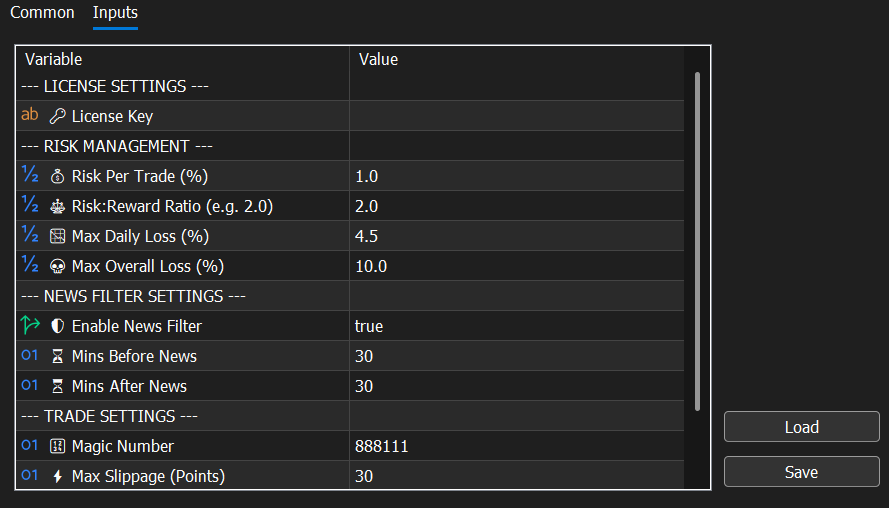The height and width of the screenshot is (508, 889).
Task: Click the integer type icon for Mins After News
Action: [29, 386]
